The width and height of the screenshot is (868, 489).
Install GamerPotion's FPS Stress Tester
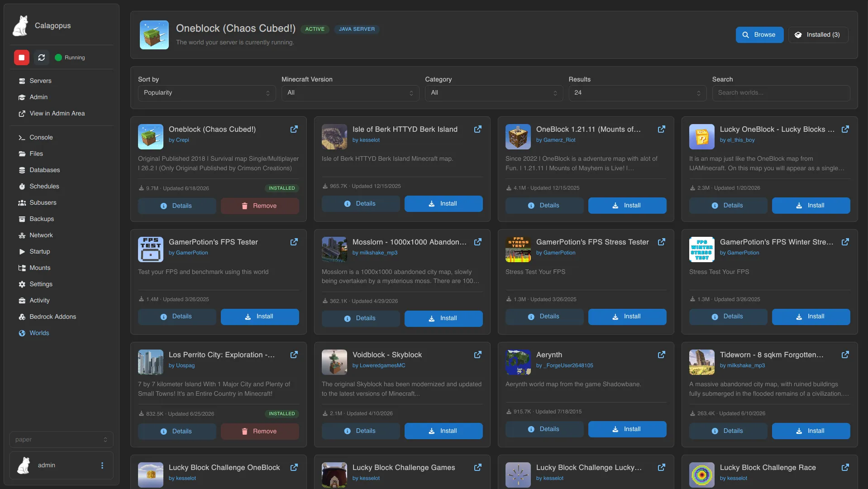tap(627, 316)
